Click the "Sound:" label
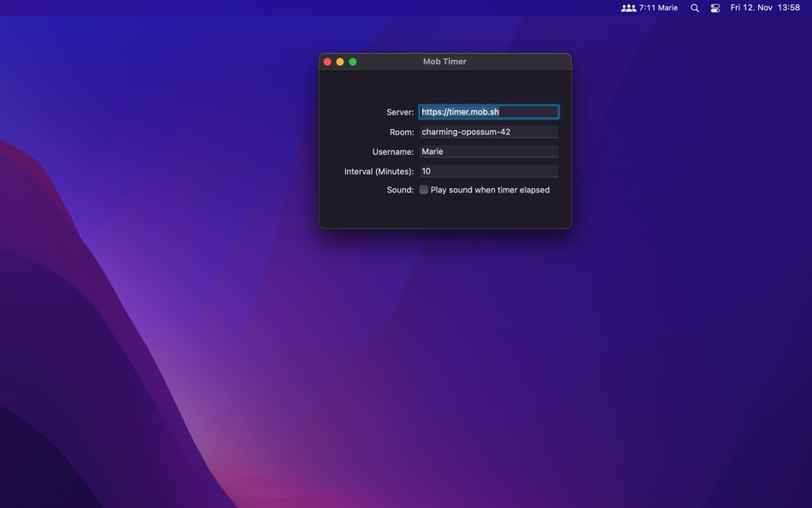This screenshot has width=812, height=508. click(x=400, y=190)
